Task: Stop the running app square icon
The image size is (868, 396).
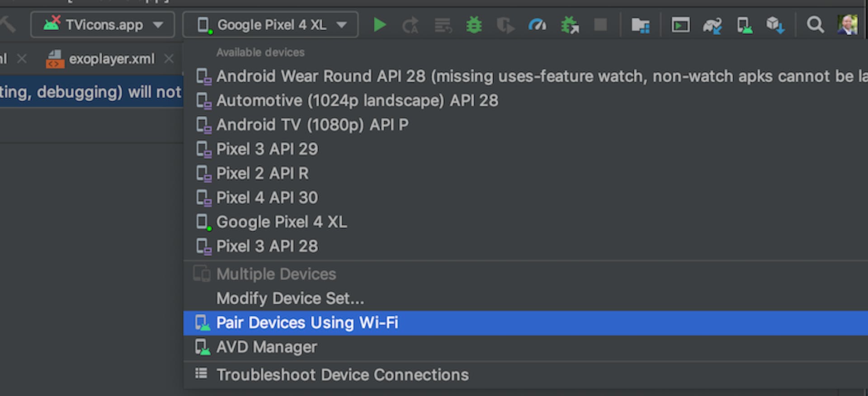Action: coord(600,24)
